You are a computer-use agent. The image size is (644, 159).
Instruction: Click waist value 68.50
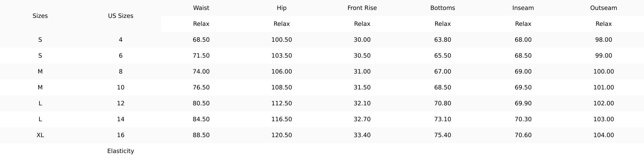201,40
